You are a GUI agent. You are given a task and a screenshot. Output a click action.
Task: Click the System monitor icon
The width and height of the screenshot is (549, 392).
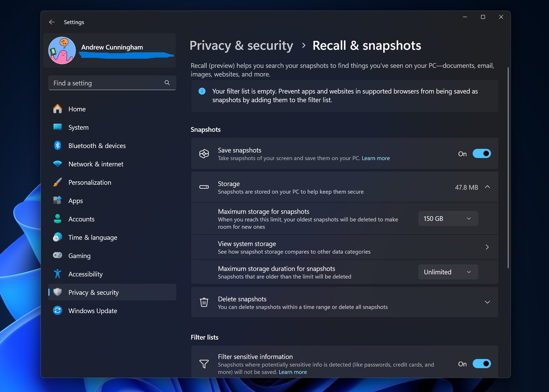[x=57, y=127]
